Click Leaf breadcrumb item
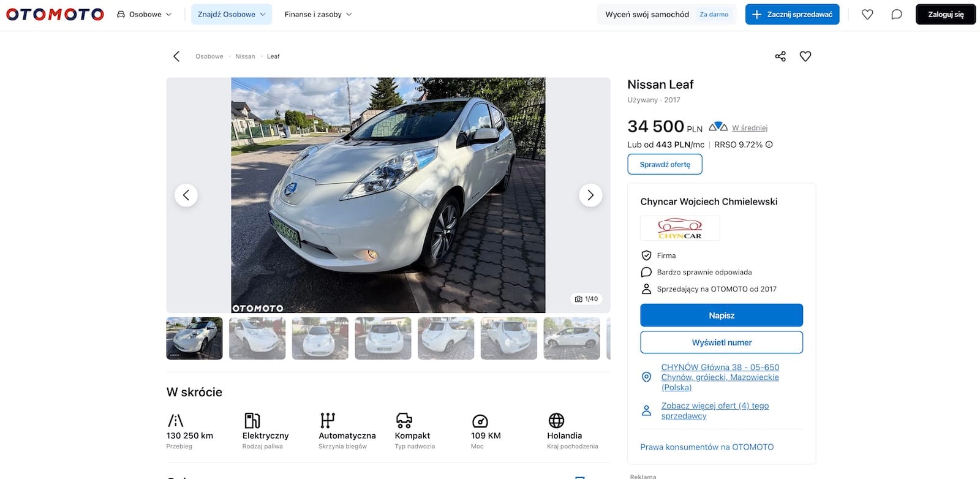The image size is (980, 479). point(273,56)
